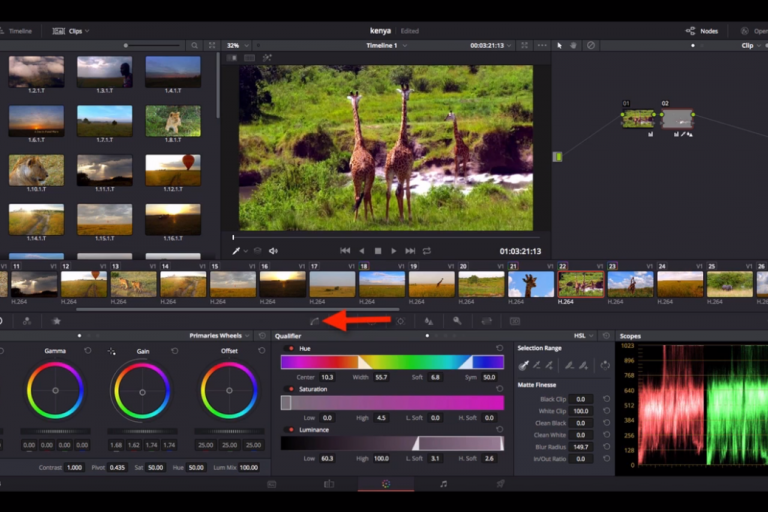Jump to the first frame

[x=345, y=251]
